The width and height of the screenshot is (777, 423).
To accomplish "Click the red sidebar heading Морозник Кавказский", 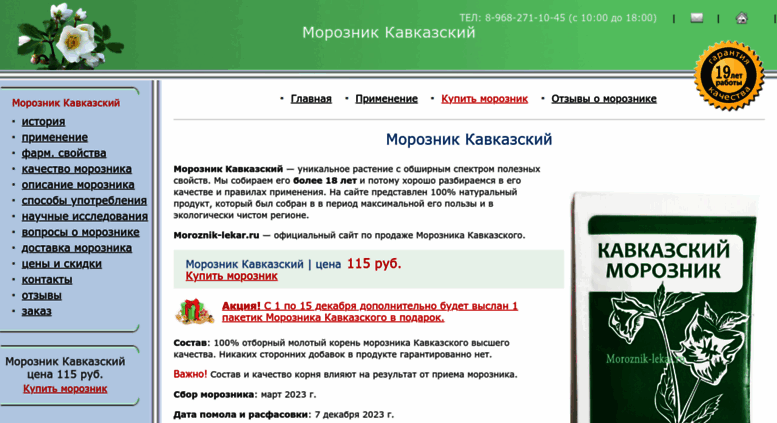I will click(x=66, y=103).
